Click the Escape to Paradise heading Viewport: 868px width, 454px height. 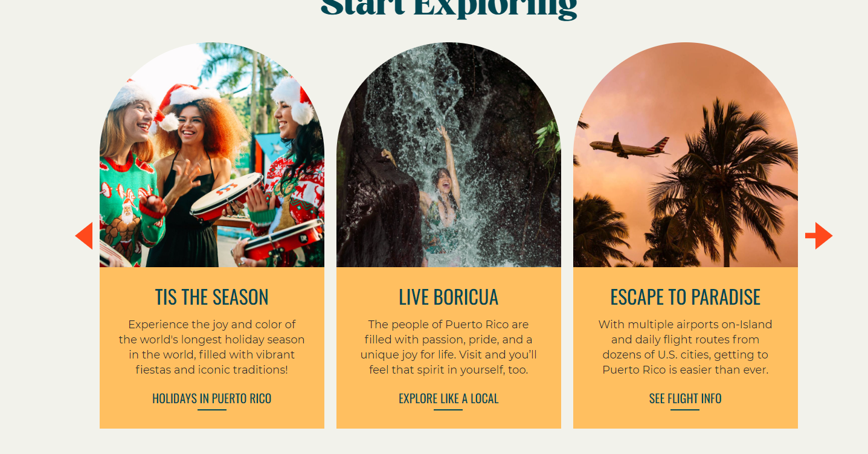point(686,297)
